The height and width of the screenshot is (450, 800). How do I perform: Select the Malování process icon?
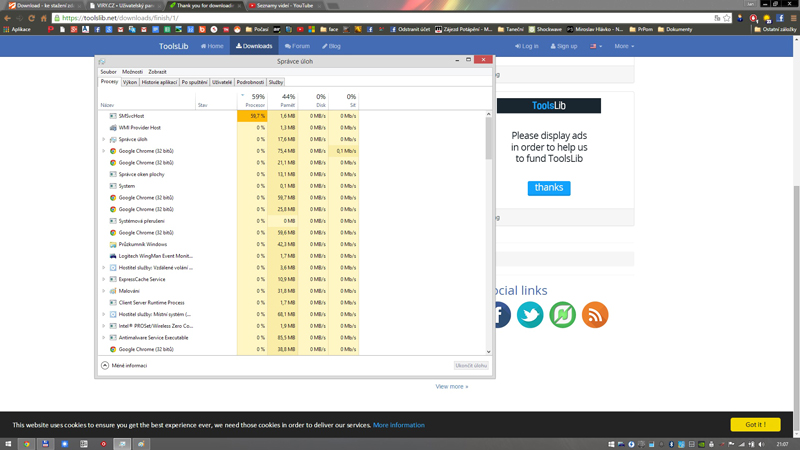(113, 291)
